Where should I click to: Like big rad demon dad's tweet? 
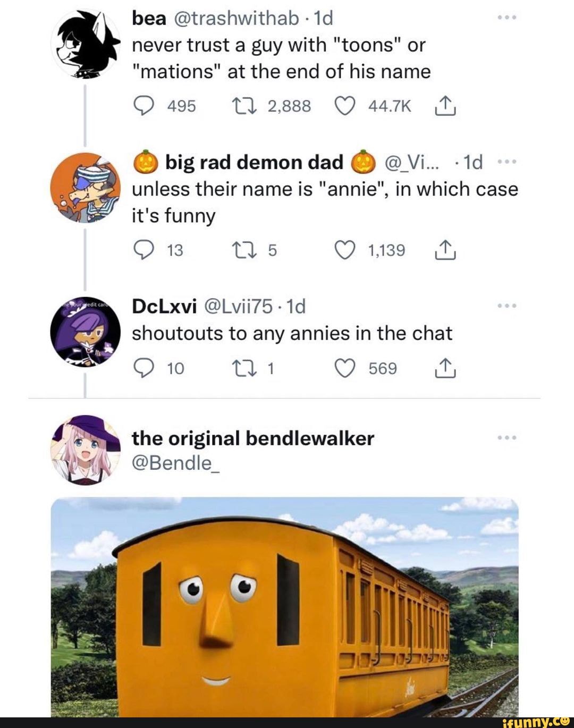pyautogui.click(x=344, y=250)
